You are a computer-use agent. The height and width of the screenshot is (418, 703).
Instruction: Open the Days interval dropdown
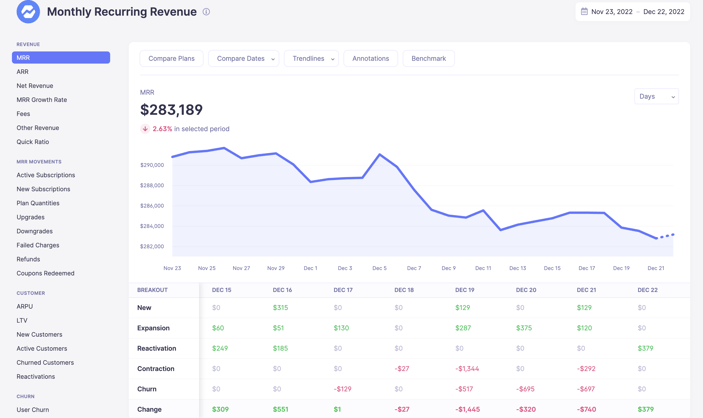point(656,96)
